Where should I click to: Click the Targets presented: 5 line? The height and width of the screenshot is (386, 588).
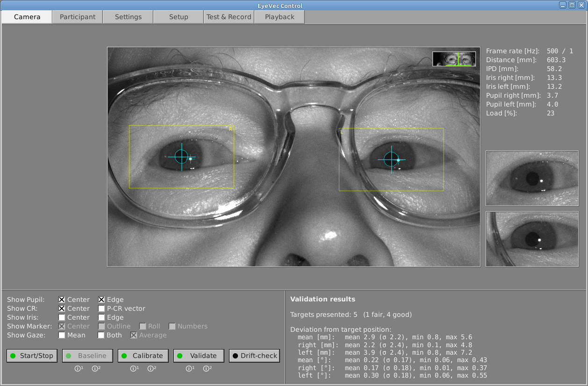(x=351, y=315)
